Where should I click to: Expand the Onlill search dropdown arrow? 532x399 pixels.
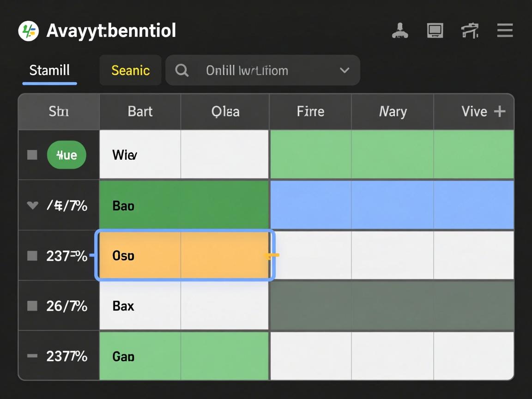tap(344, 71)
